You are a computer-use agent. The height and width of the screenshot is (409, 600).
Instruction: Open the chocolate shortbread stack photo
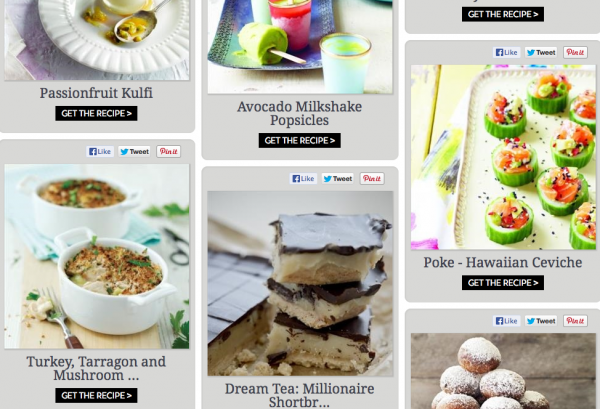tap(300, 284)
